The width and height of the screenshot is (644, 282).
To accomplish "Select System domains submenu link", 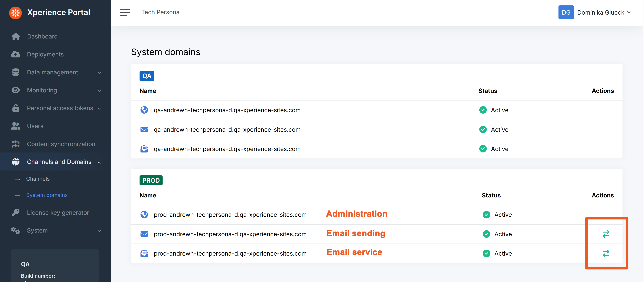I will (47, 195).
